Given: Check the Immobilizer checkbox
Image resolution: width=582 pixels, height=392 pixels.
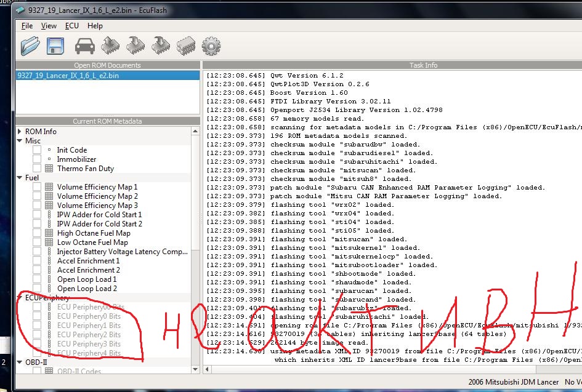Looking at the screenshot, I should 37,159.
